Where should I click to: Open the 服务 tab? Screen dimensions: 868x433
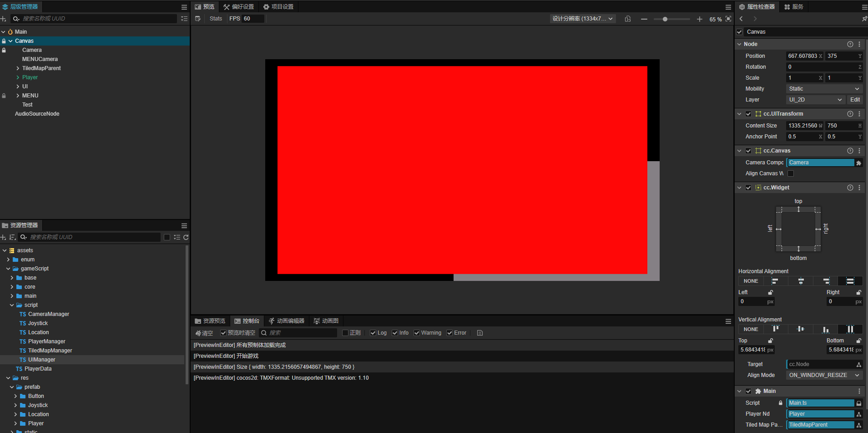[x=794, y=7]
